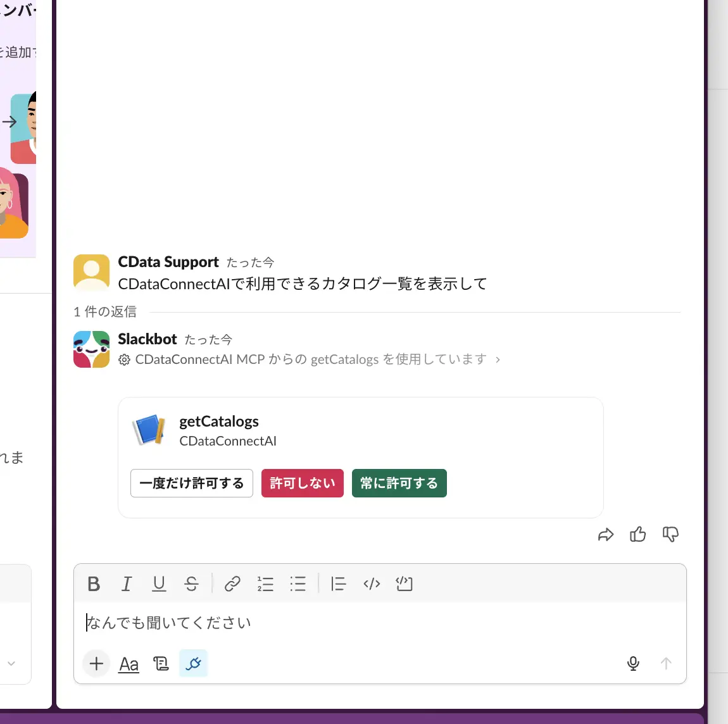
Task: Click the 1 件の返信 reply count
Action: click(105, 311)
